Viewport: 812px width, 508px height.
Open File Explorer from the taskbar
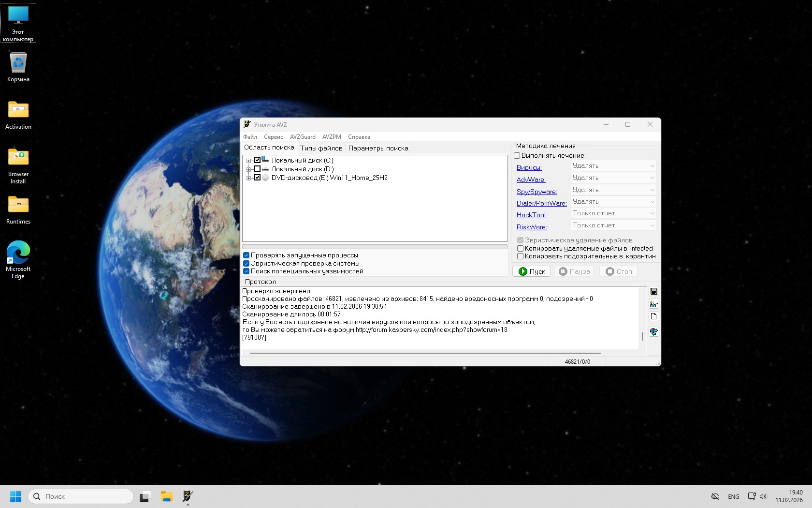(x=166, y=496)
